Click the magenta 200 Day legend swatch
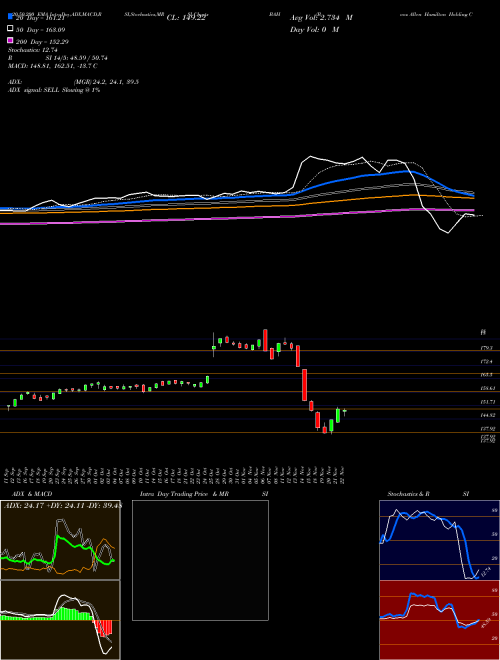 10,41
